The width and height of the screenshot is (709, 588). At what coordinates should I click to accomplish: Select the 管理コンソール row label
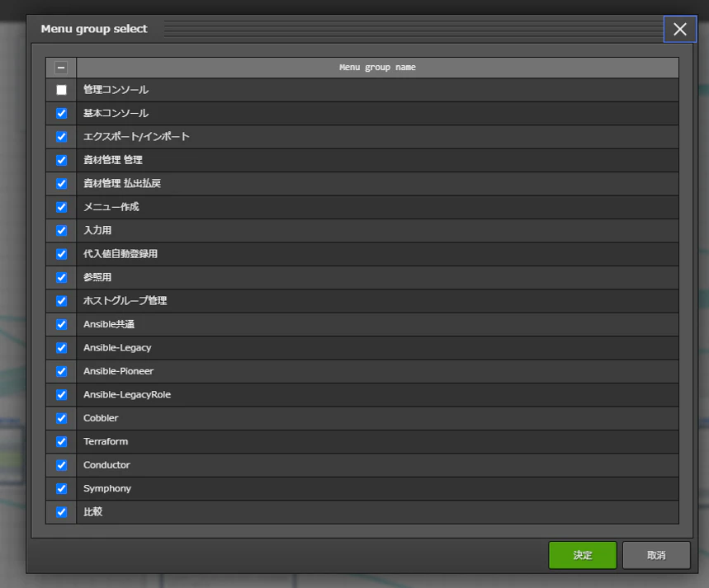[x=116, y=90]
